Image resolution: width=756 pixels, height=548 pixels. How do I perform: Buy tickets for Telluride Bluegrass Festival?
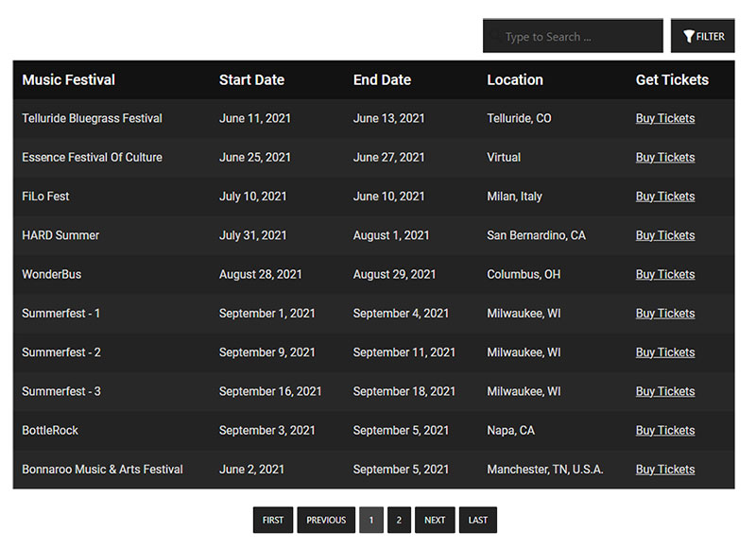tap(665, 118)
